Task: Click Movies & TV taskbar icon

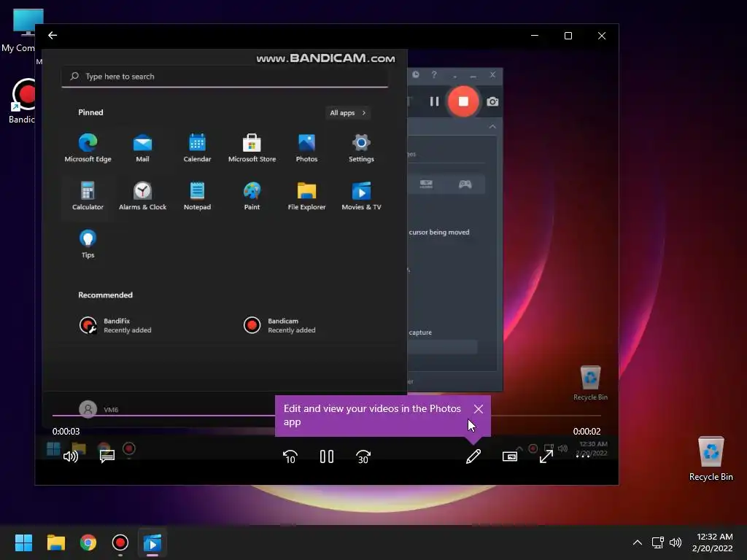Action: tap(152, 542)
